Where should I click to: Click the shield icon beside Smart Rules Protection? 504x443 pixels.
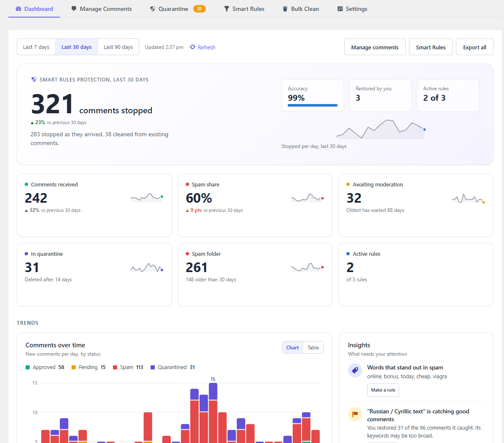point(34,79)
